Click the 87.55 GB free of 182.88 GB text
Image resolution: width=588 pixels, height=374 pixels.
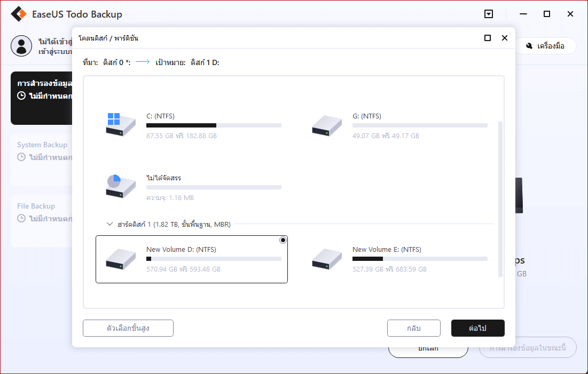point(182,136)
